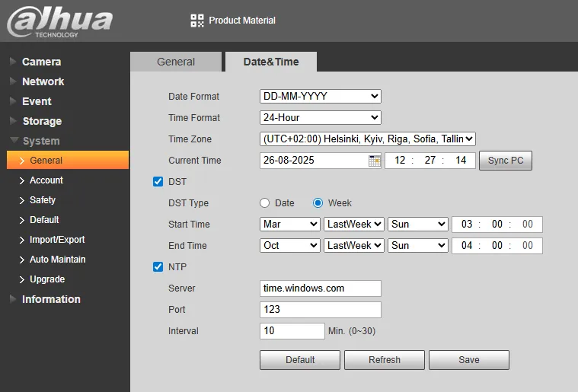Open the Default settings page
578x392 pixels.
44,220
